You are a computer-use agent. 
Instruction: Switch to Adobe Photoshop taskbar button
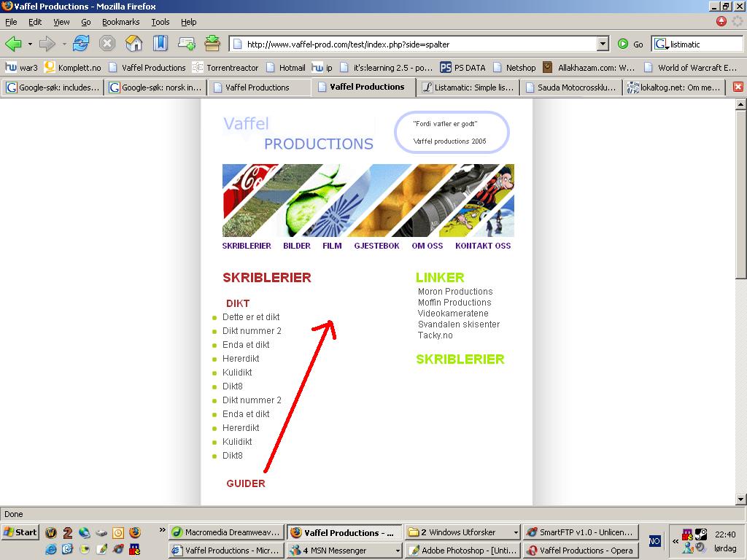point(462,551)
